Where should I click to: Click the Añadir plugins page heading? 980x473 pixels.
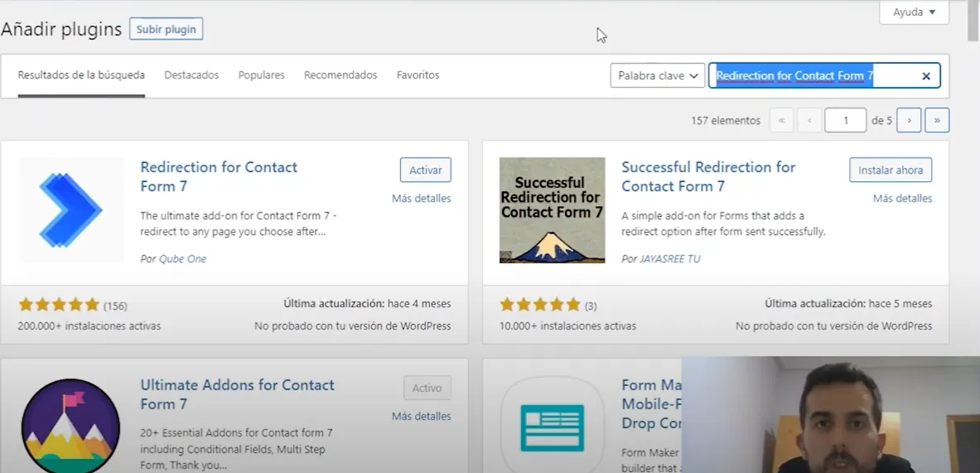(x=61, y=29)
